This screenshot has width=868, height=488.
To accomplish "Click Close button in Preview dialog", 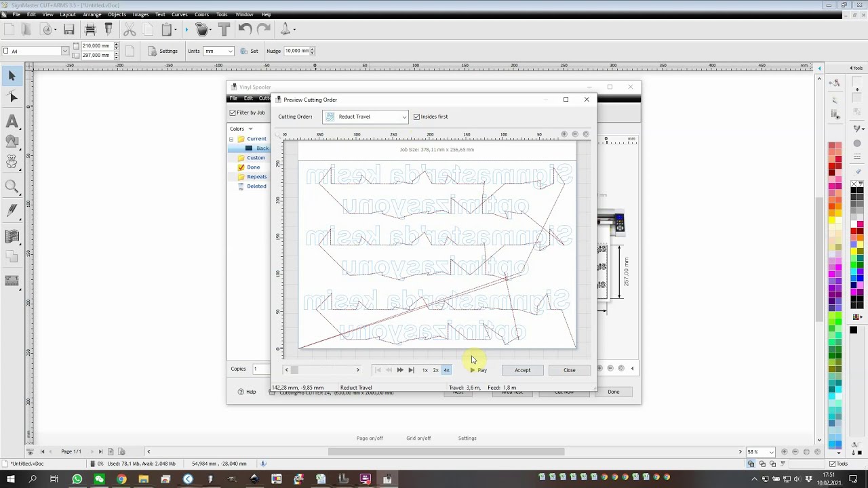I will point(569,370).
